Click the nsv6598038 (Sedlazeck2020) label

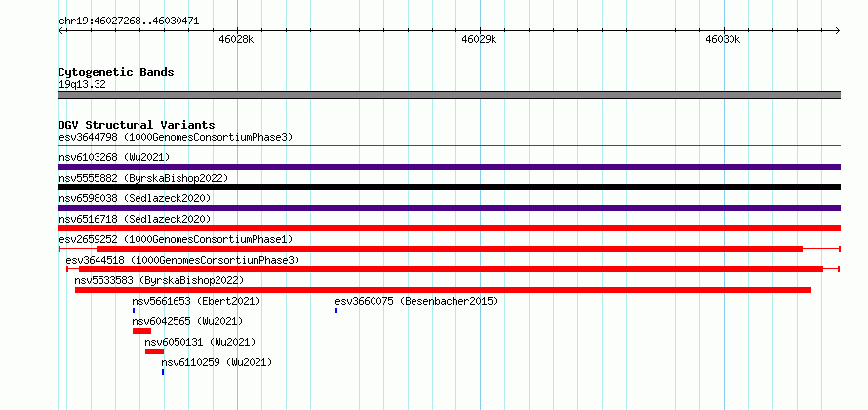coord(135,198)
